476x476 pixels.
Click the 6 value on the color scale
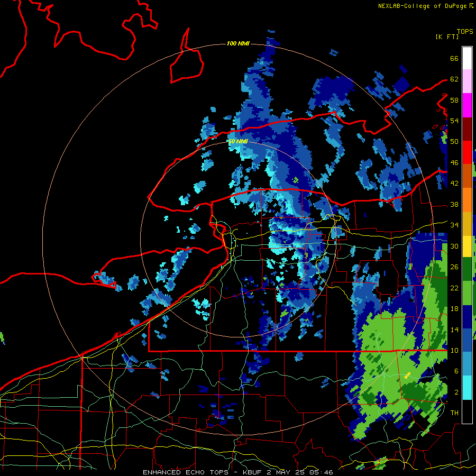[456, 371]
